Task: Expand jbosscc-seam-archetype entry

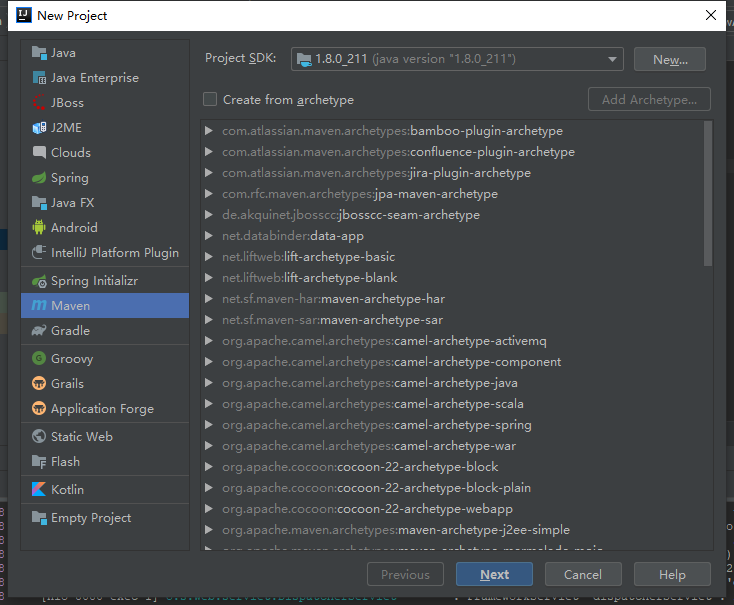Action: point(209,215)
